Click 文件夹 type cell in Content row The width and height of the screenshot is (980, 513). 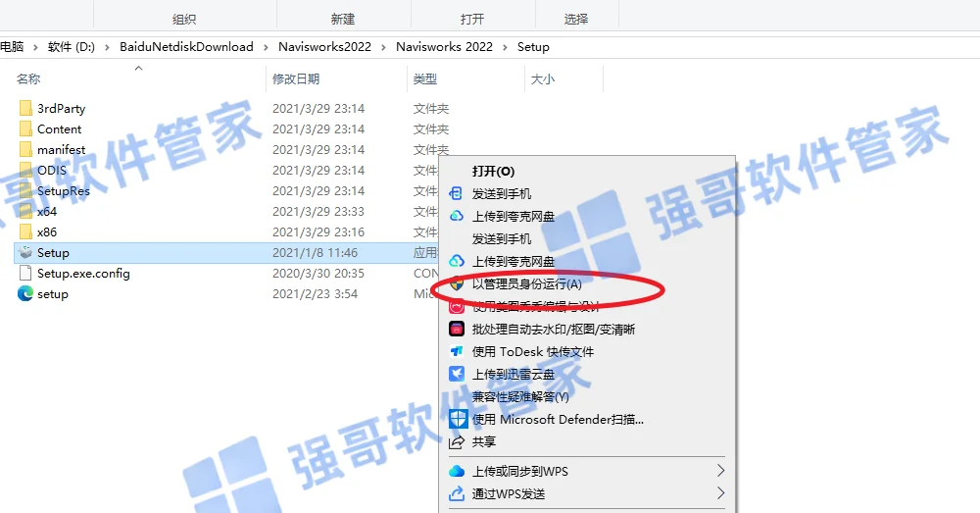tap(430, 128)
